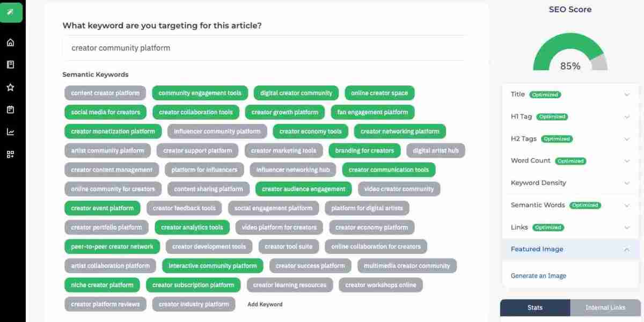Image resolution: width=644 pixels, height=322 pixels.
Task: Expand the Word Count section
Action: [x=570, y=160]
